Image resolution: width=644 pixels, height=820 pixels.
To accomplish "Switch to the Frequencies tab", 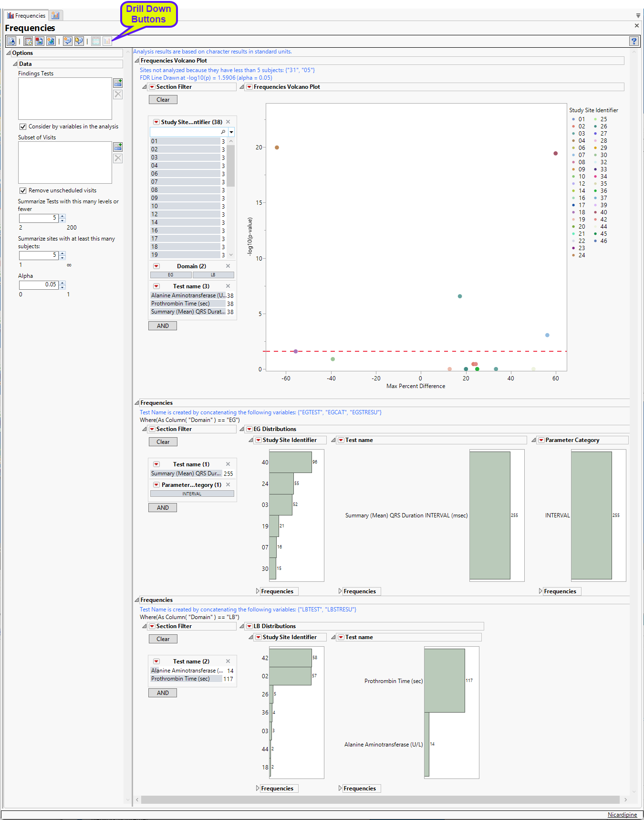I will click(26, 16).
